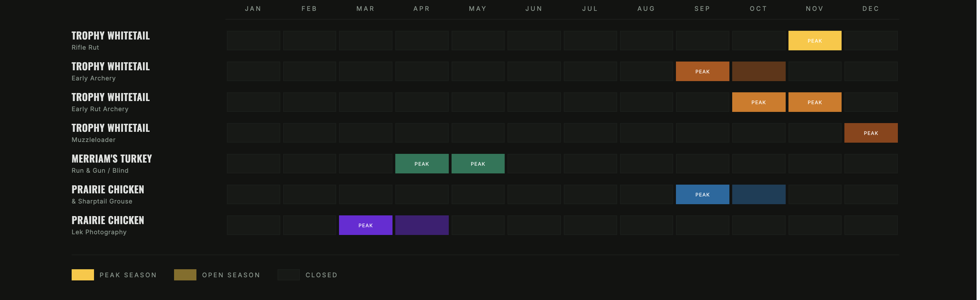
Task: Click the CLOSED legend label
Action: click(x=321, y=275)
